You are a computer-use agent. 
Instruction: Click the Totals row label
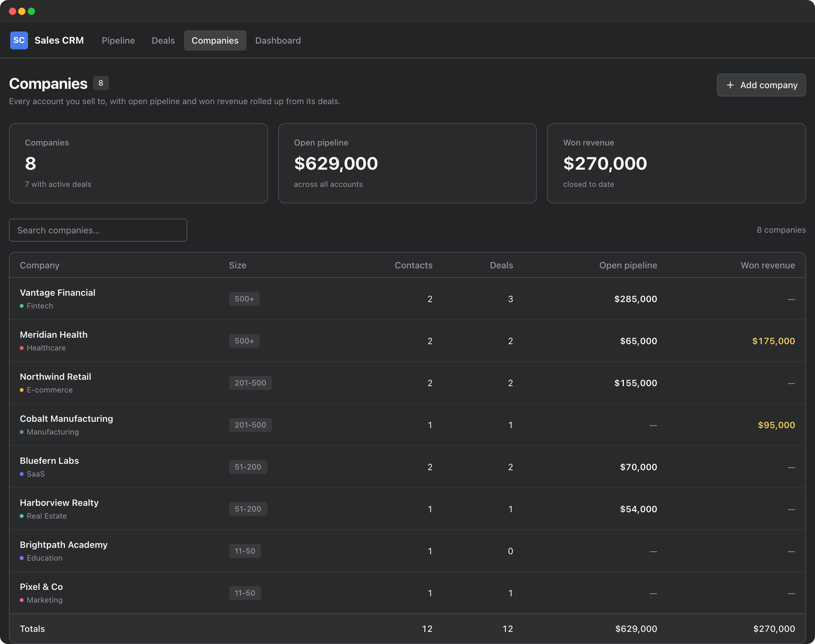coord(32,629)
